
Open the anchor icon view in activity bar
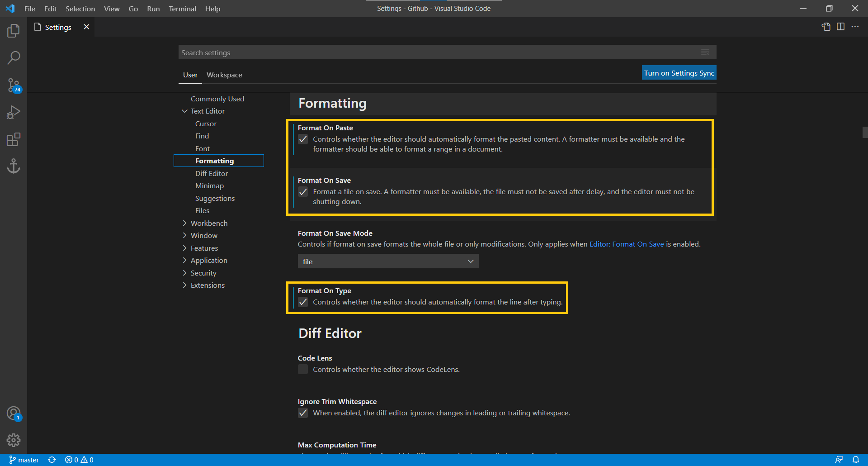tap(14, 166)
